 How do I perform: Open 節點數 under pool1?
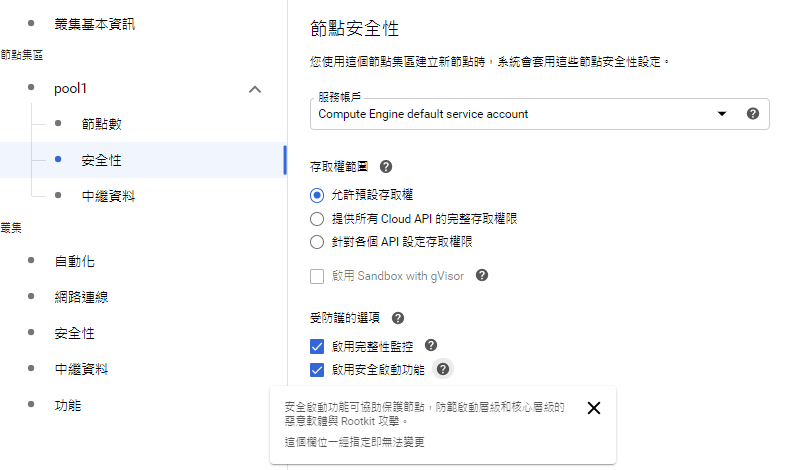pos(102,124)
